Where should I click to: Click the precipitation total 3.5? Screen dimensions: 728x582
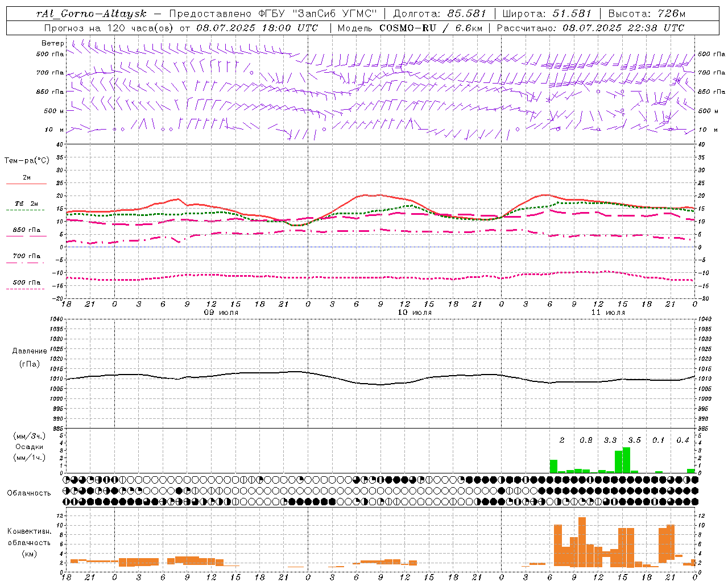[x=634, y=440]
